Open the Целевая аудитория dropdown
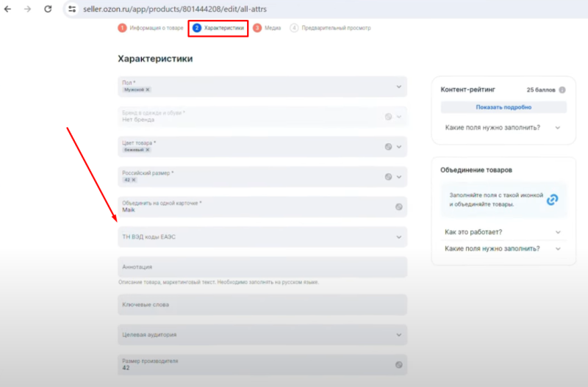Screen dimensions: 588x387 click(x=399, y=335)
